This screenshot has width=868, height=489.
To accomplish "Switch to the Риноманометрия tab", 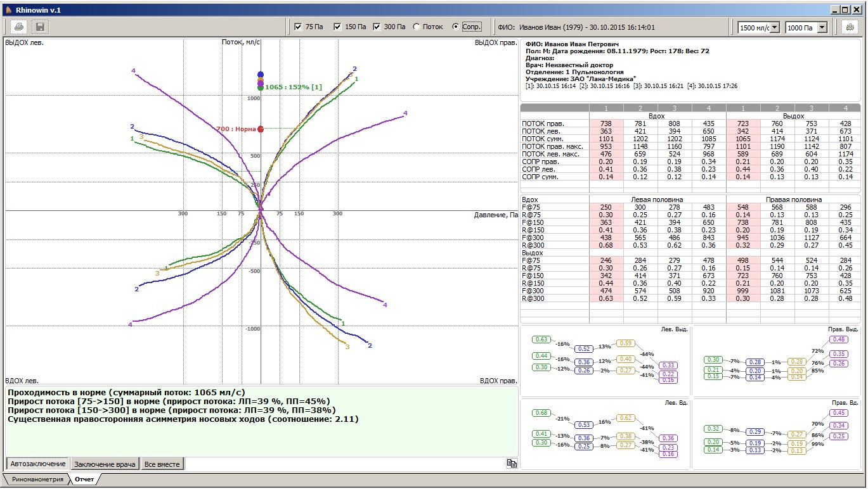I will [37, 479].
